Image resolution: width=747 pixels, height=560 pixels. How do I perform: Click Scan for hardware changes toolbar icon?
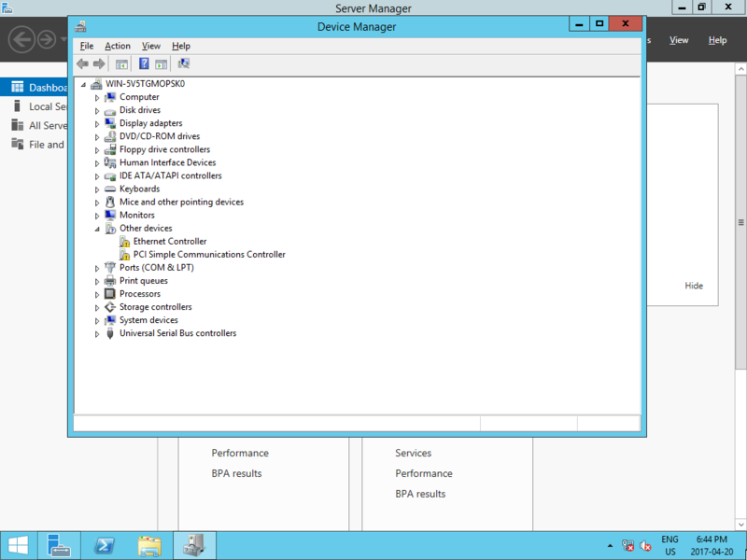184,63
